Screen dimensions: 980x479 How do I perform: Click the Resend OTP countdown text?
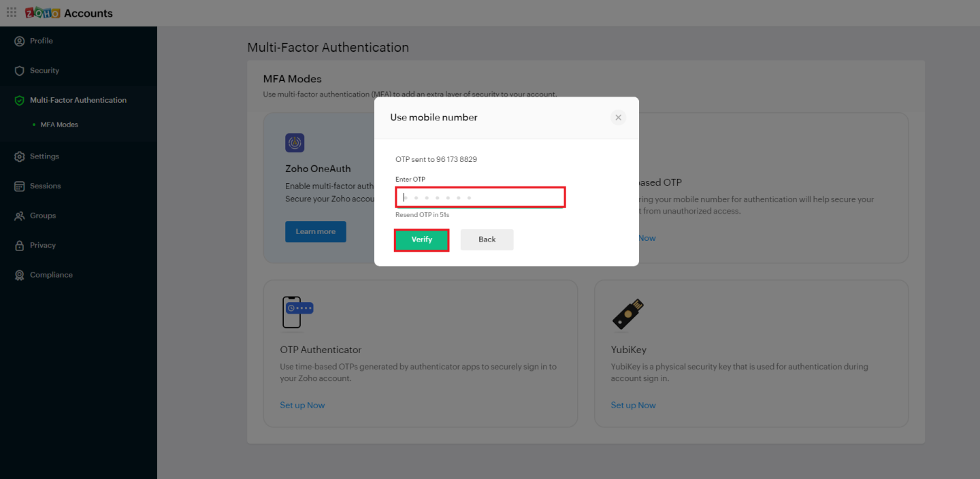click(x=422, y=215)
